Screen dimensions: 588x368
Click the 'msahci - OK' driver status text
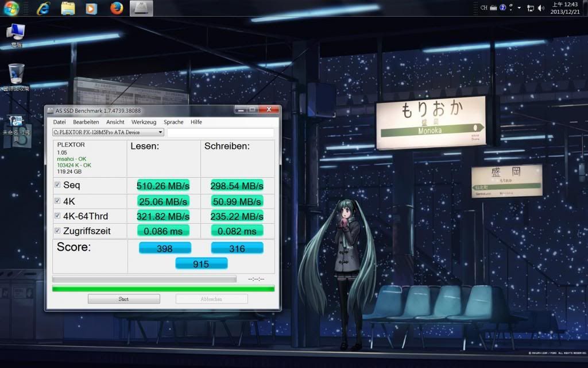tap(72, 159)
